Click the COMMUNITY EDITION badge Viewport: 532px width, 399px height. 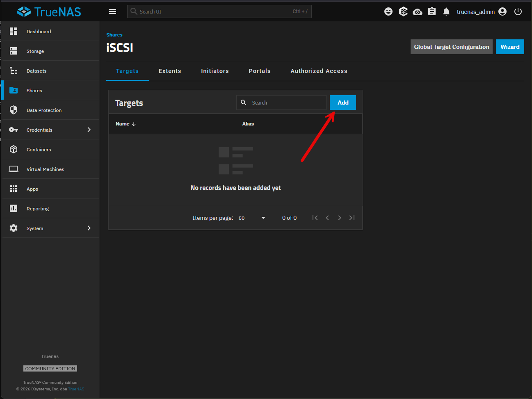[50, 369]
